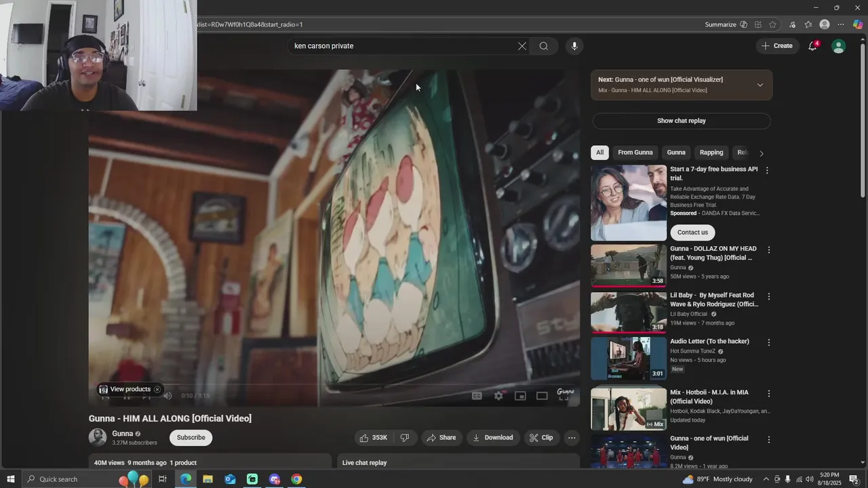The width and height of the screenshot is (868, 488).
Task: Skip to next video in player
Action: point(146,397)
